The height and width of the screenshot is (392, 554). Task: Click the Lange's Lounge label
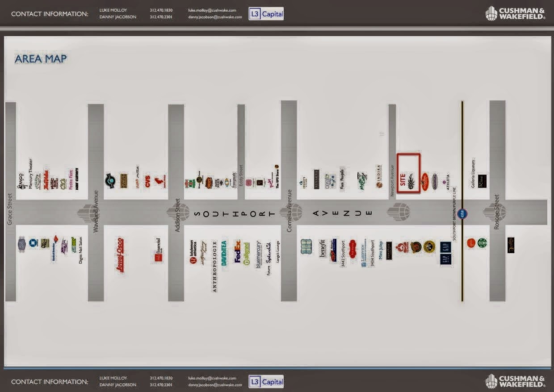[277, 251]
